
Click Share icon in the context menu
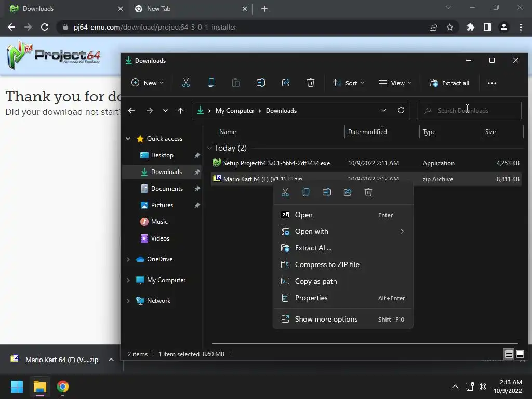point(348,192)
